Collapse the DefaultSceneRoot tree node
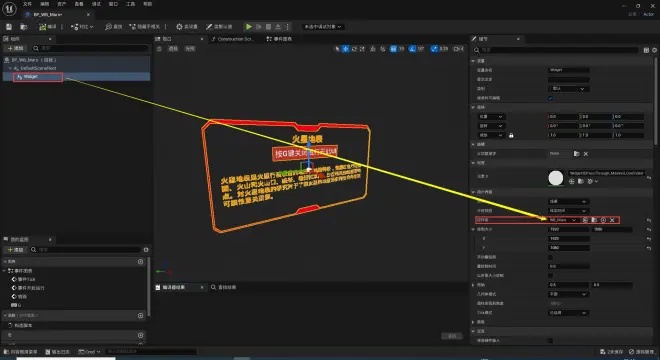This screenshot has width=660, height=360. pos(10,68)
